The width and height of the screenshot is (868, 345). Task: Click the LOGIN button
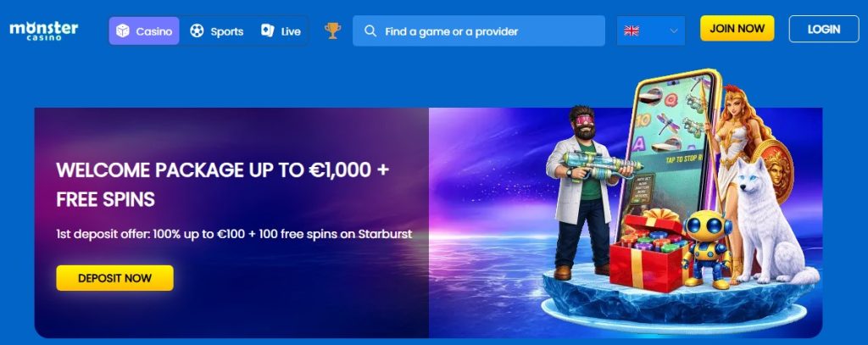click(824, 29)
